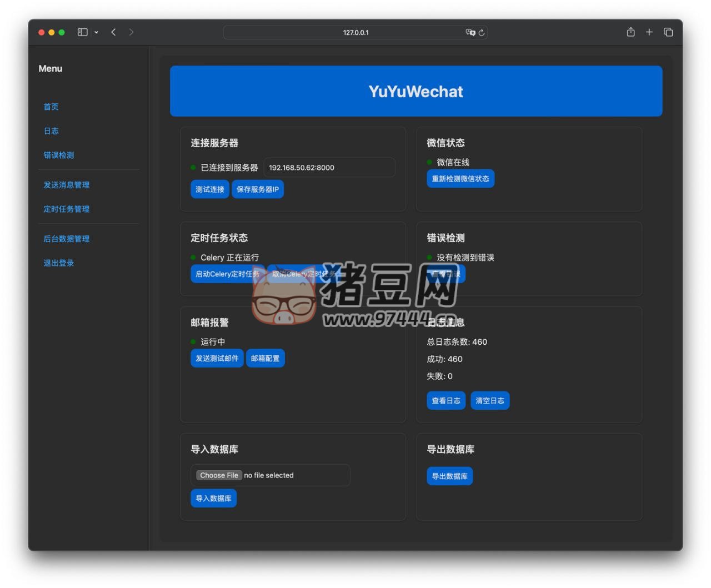
Task: Reload the page with the refresh icon
Action: (482, 32)
